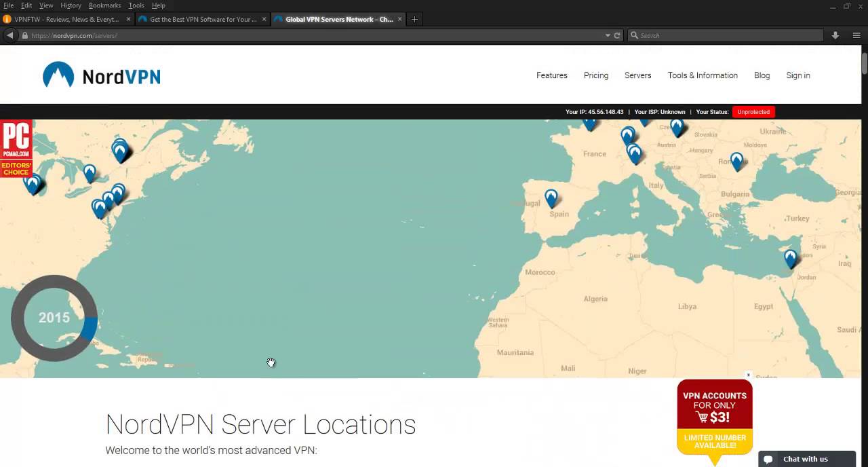Click the NordVPN Server Locations heading
Screen dimensions: 868x467
[x=260, y=424]
